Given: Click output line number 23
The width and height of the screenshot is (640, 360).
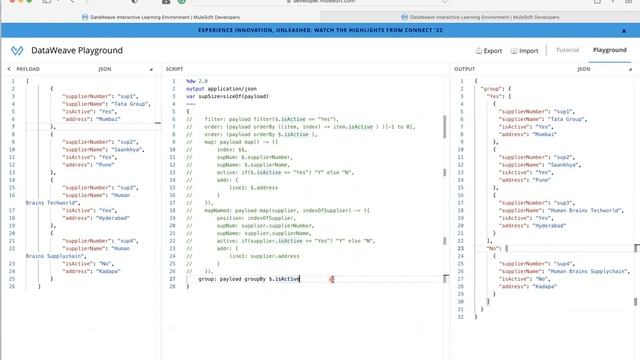Looking at the screenshot, I should point(461,249).
